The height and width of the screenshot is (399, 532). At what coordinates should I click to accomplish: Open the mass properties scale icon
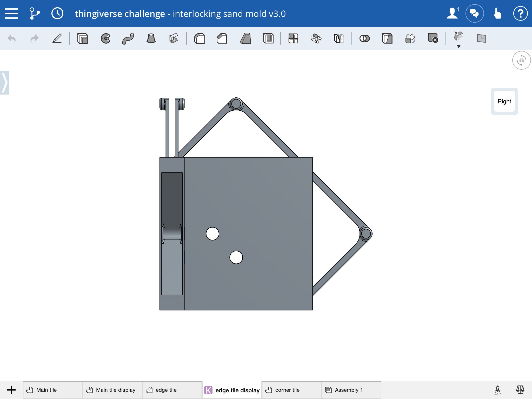[520, 390]
